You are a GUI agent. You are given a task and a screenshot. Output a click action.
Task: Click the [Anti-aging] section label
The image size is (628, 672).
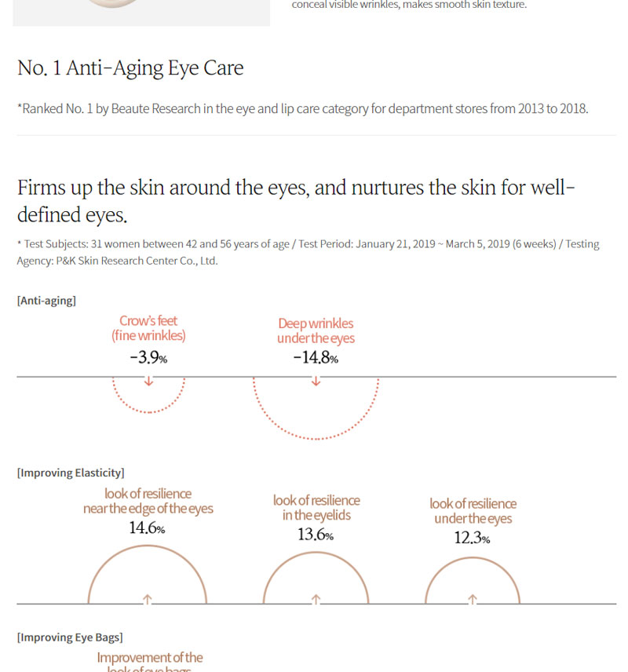click(x=46, y=301)
